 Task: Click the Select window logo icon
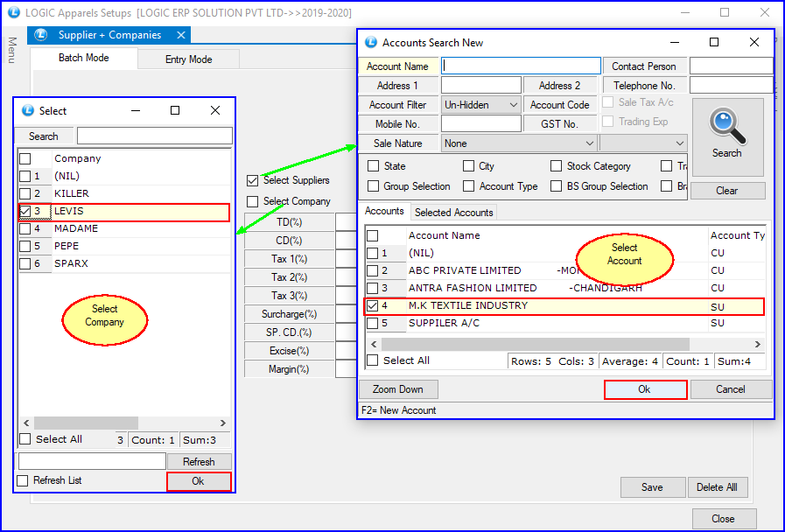[x=28, y=110]
